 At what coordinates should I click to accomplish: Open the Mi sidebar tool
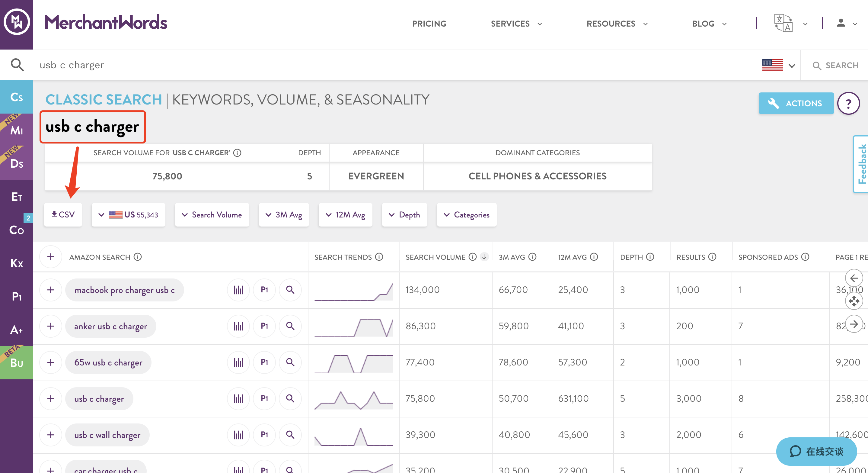(17, 130)
